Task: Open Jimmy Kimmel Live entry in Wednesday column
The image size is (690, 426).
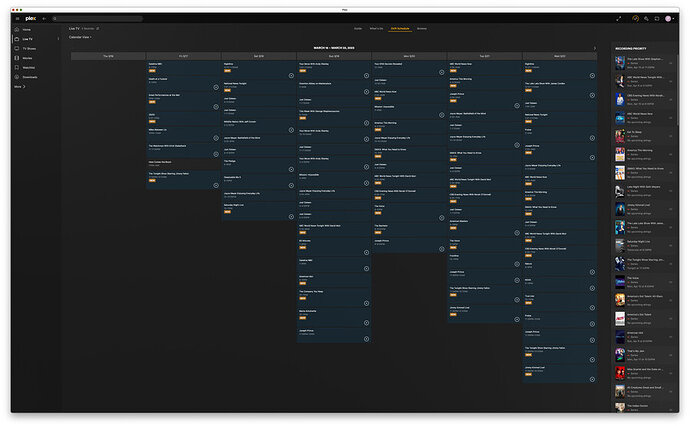Action: pyautogui.click(x=560, y=374)
